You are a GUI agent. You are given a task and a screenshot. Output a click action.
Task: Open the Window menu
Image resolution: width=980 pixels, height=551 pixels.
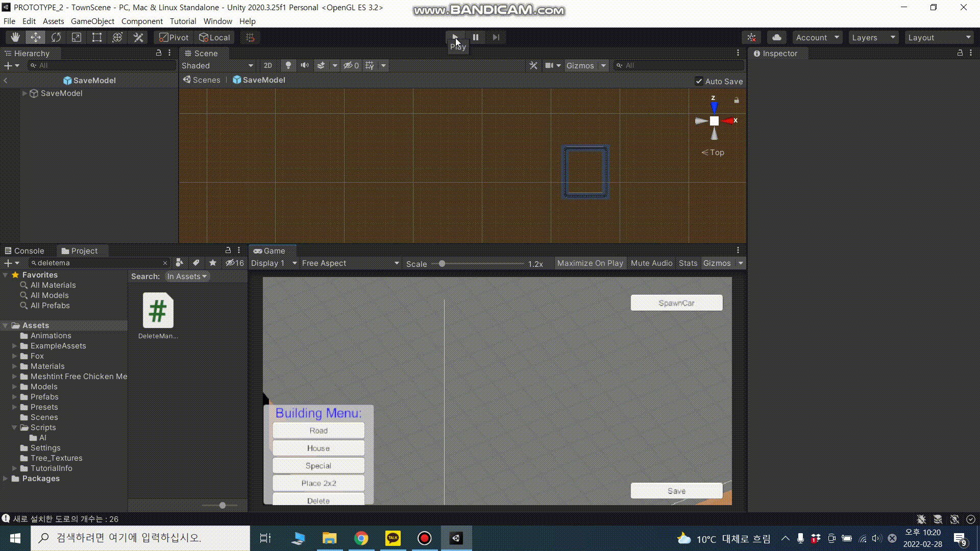point(217,21)
